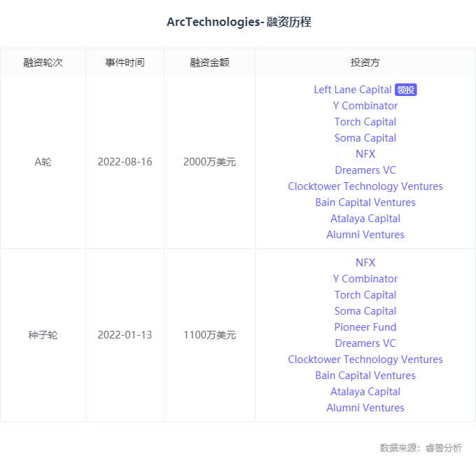Click Atalaya Capital in the 种子轮 row

(x=365, y=392)
